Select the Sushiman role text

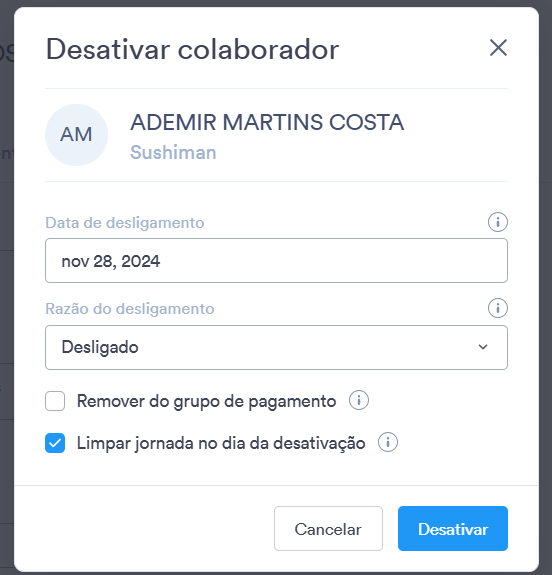[173, 153]
